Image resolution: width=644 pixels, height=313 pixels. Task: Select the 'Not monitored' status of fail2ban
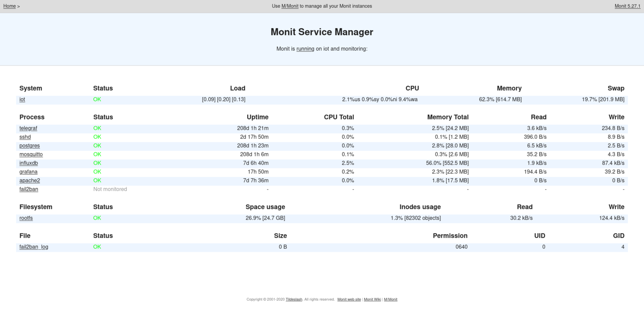[x=110, y=189]
